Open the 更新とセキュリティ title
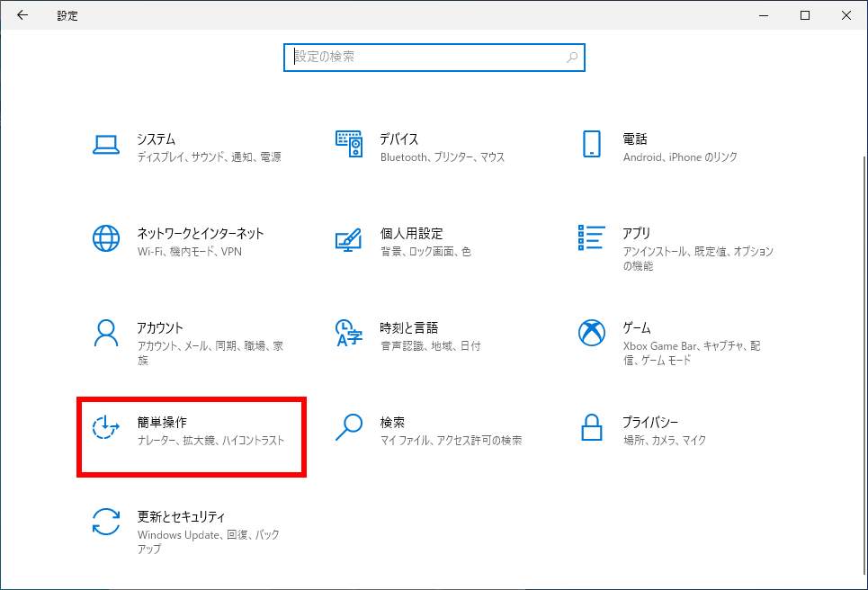Screen dimensions: 868x590 (182, 517)
